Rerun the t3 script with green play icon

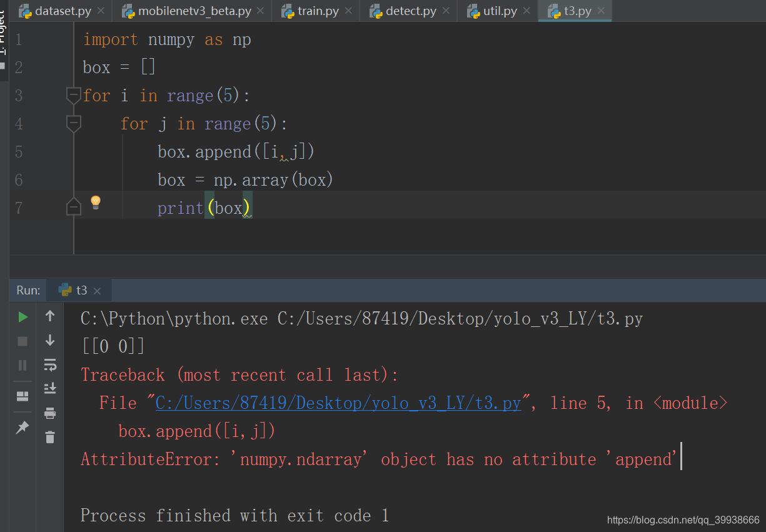click(x=23, y=317)
